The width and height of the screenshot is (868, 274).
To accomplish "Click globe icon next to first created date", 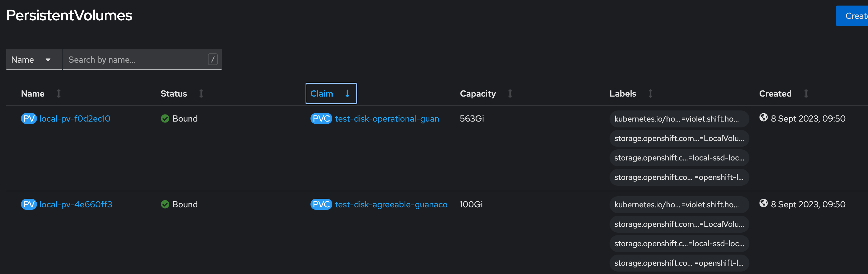I will tap(763, 118).
